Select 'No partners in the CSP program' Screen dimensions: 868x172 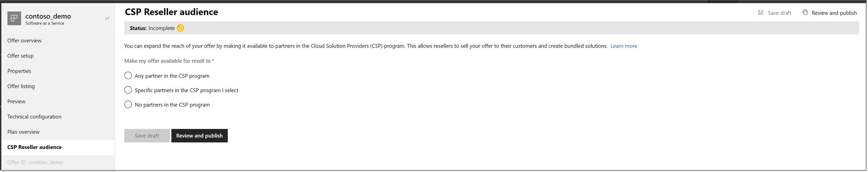pos(128,104)
